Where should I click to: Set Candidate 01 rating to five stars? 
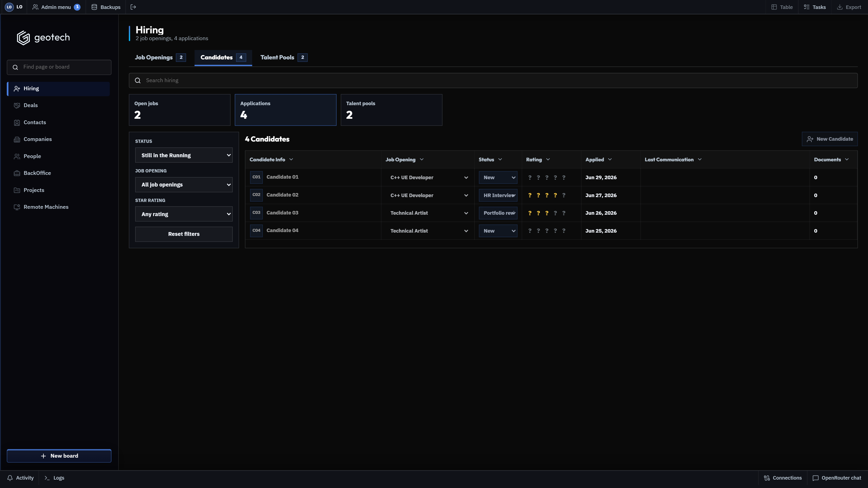click(564, 178)
